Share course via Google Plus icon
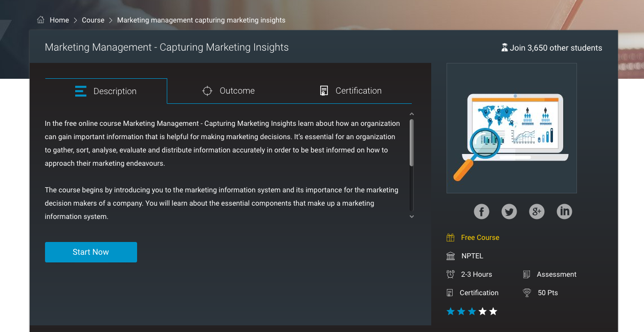This screenshot has width=644, height=332. coord(537,211)
